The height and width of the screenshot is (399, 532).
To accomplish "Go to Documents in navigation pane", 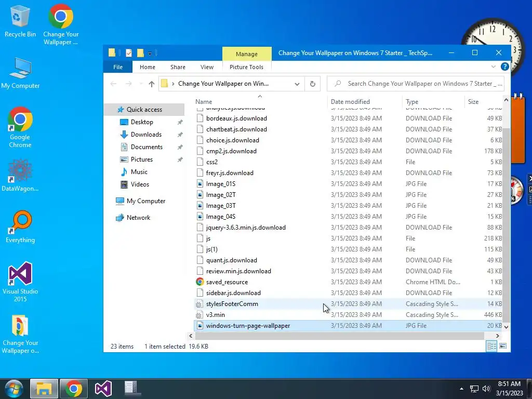I will (147, 147).
